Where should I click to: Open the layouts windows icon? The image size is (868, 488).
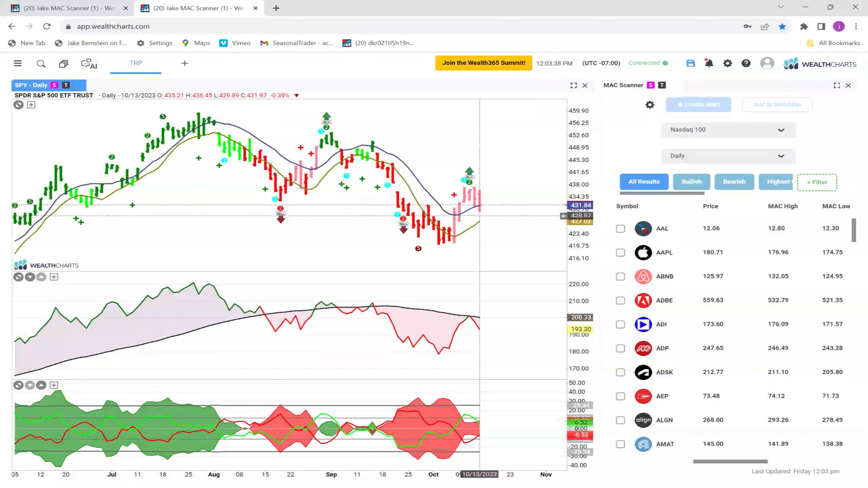[x=64, y=64]
